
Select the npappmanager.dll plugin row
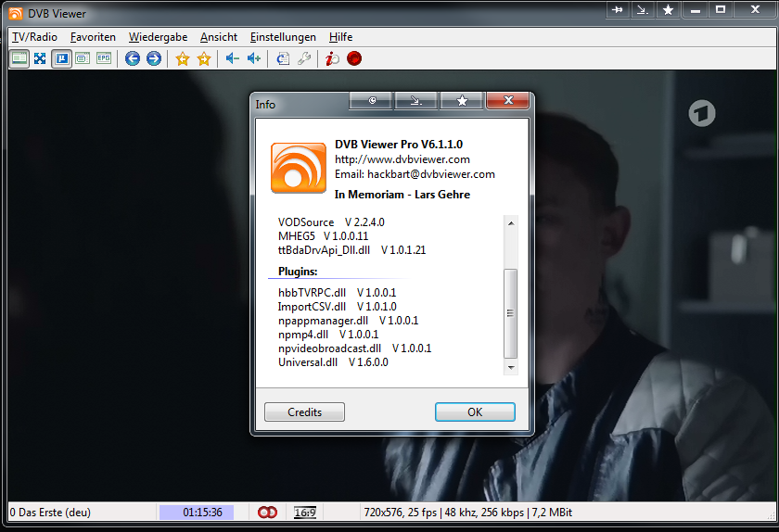click(349, 321)
